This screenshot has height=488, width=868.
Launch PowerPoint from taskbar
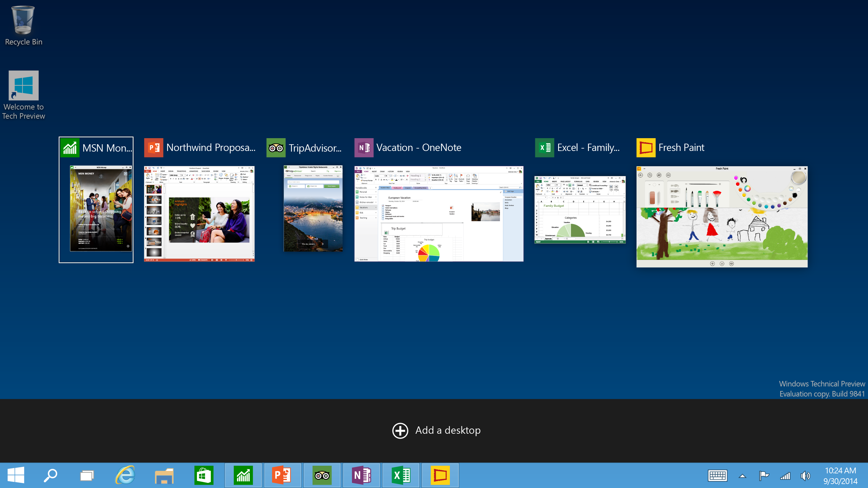tap(283, 475)
